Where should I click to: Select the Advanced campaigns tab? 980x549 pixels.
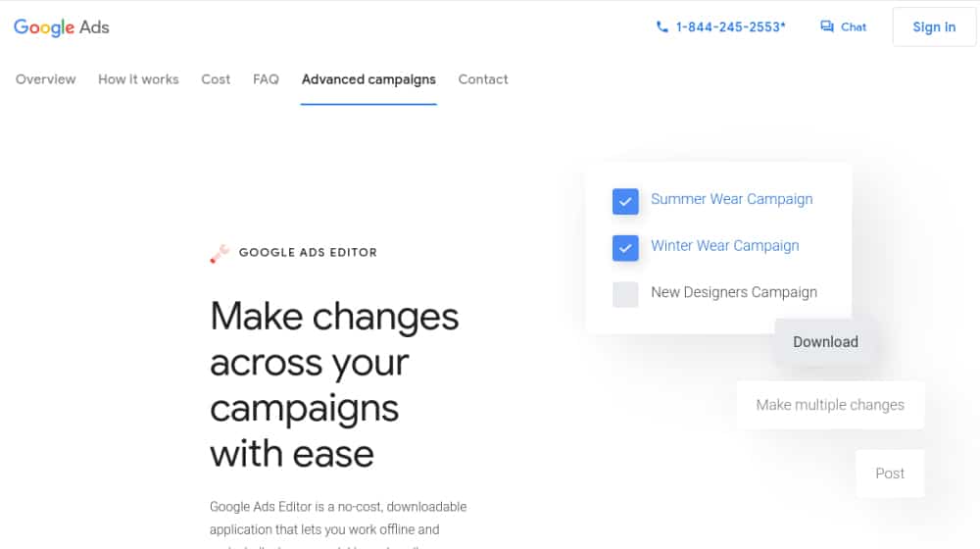[368, 79]
